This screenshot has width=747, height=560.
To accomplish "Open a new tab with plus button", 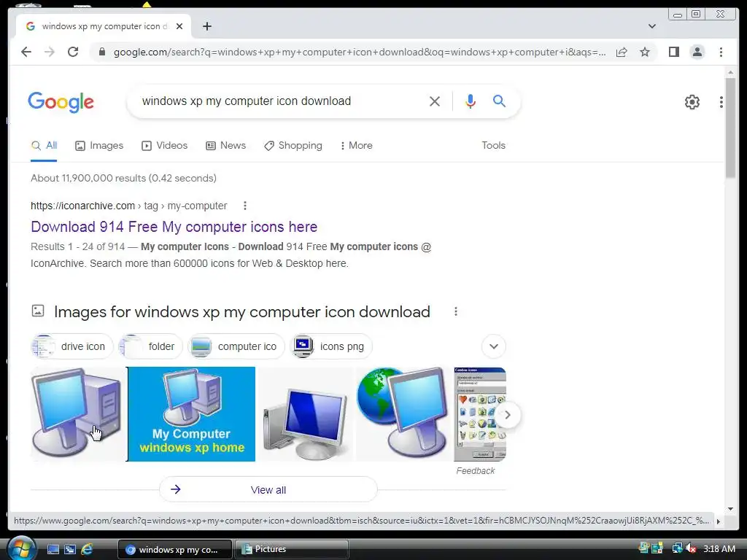I will [206, 27].
